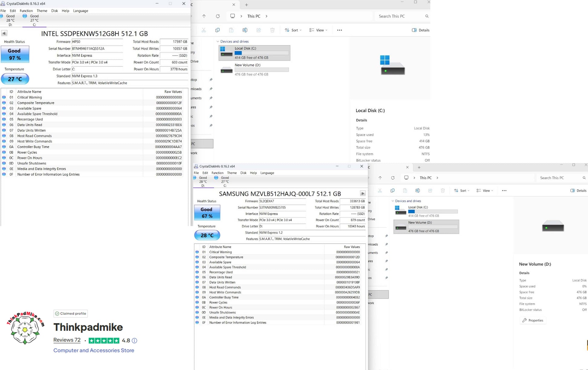Open the Function menu in Intel CrystalDiskInfo window
The width and height of the screenshot is (588, 370).
point(26,11)
